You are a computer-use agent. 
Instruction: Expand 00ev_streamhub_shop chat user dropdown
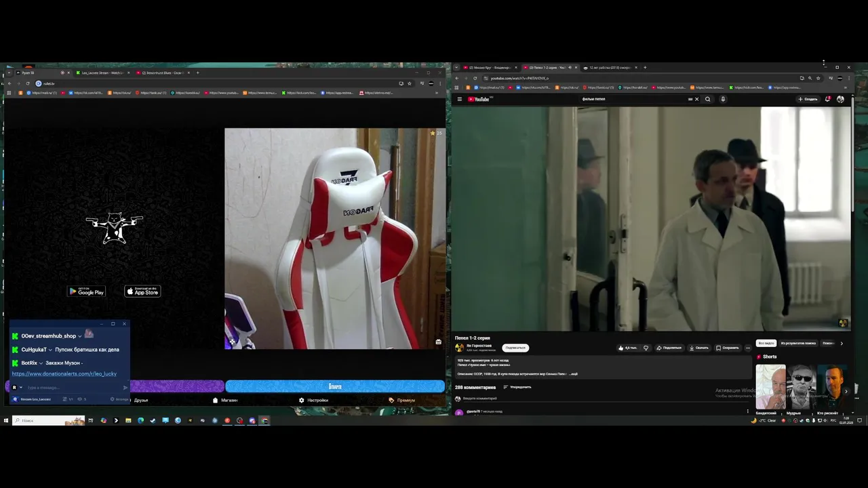[x=79, y=336]
